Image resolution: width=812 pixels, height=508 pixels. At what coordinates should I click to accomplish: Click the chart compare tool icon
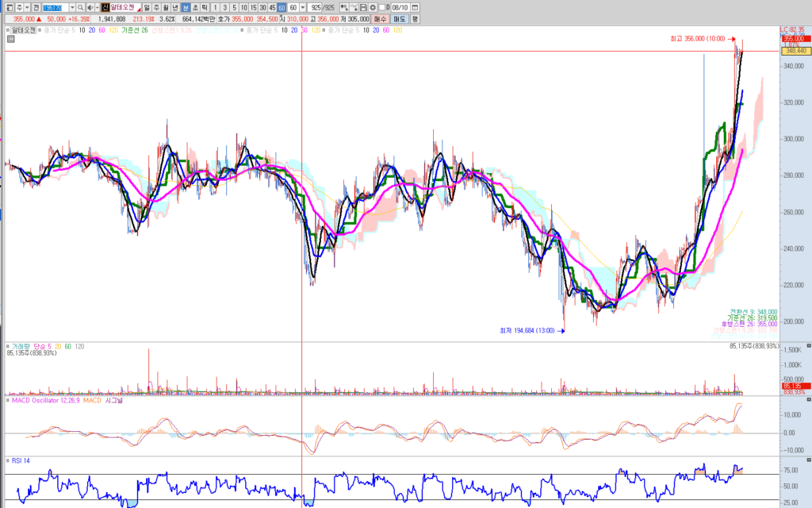pyautogui.click(x=344, y=8)
